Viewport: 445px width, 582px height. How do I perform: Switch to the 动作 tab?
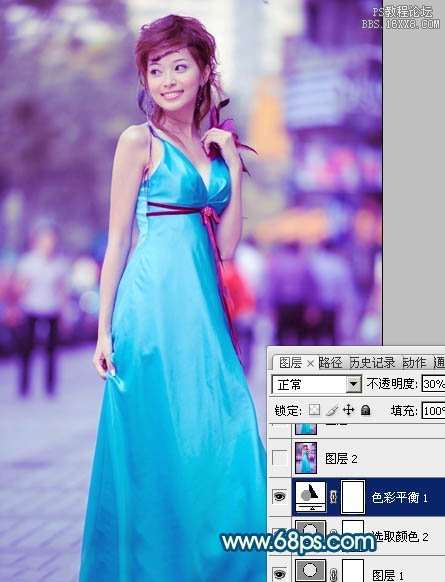pos(414,362)
